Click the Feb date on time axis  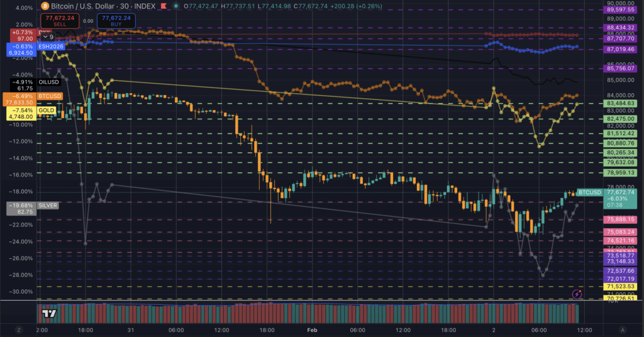coord(313,329)
